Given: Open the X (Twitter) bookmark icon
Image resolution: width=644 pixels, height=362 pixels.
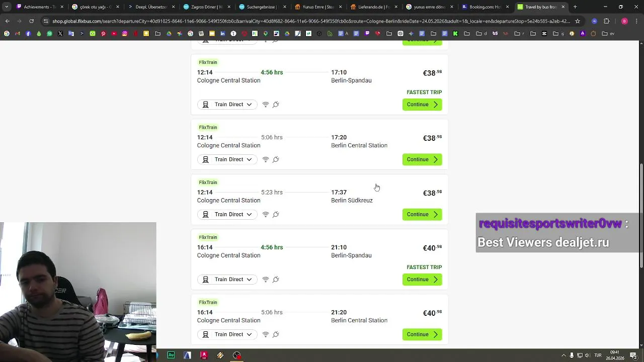Looking at the screenshot, I should pos(60,34).
